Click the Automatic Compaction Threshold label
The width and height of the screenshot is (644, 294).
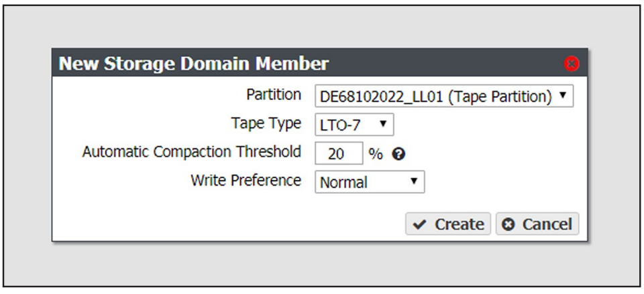pos(191,152)
